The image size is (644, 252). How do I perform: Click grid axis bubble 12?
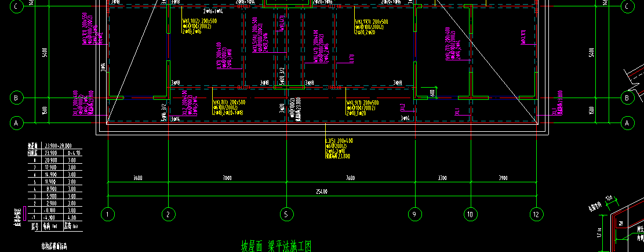point(537,214)
